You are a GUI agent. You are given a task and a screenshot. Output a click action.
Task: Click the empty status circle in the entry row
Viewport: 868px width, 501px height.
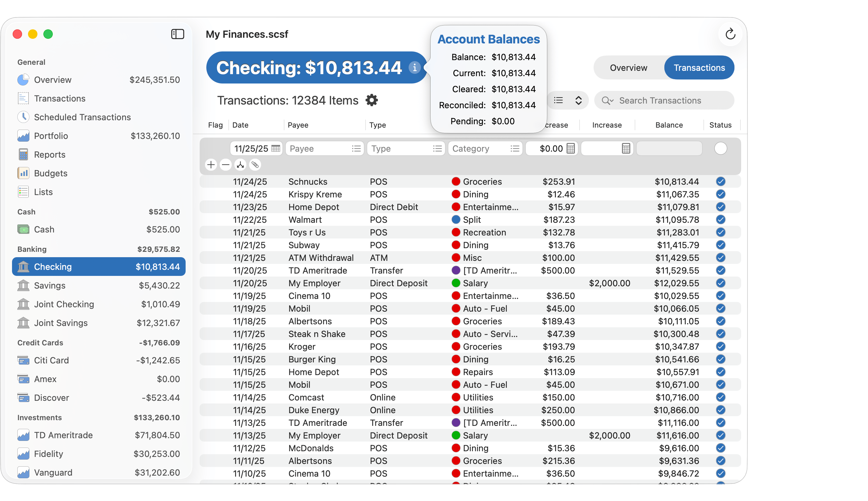720,148
